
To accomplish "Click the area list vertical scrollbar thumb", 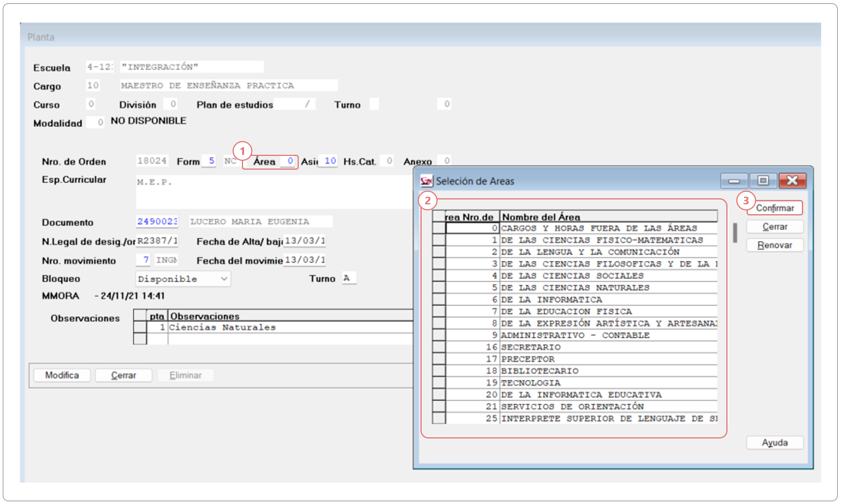I will [735, 233].
